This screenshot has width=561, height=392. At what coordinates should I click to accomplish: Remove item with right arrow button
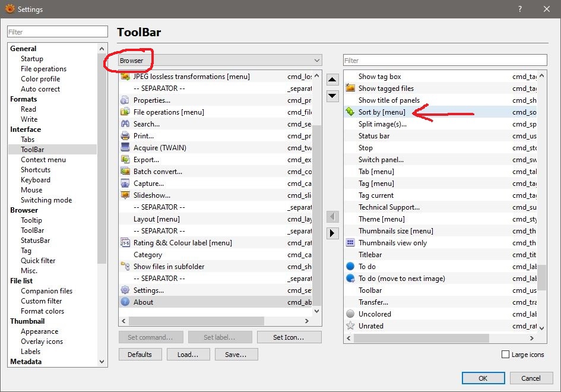point(332,233)
